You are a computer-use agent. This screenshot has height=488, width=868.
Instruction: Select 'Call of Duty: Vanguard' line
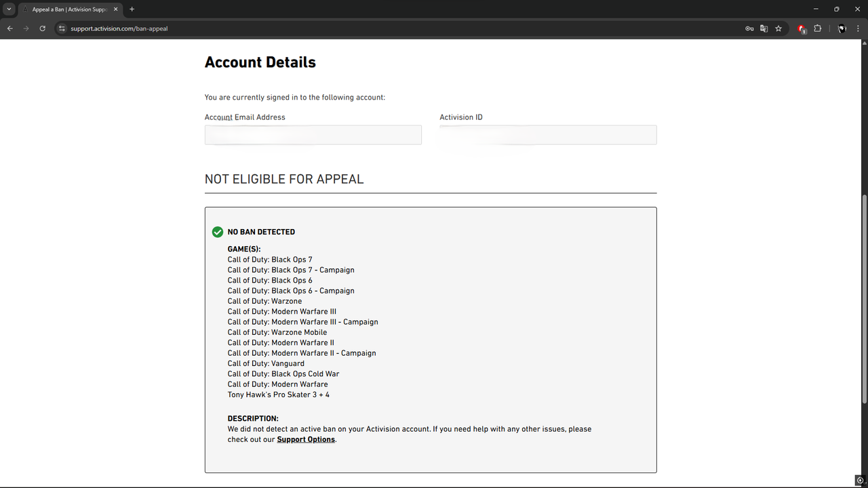point(266,363)
